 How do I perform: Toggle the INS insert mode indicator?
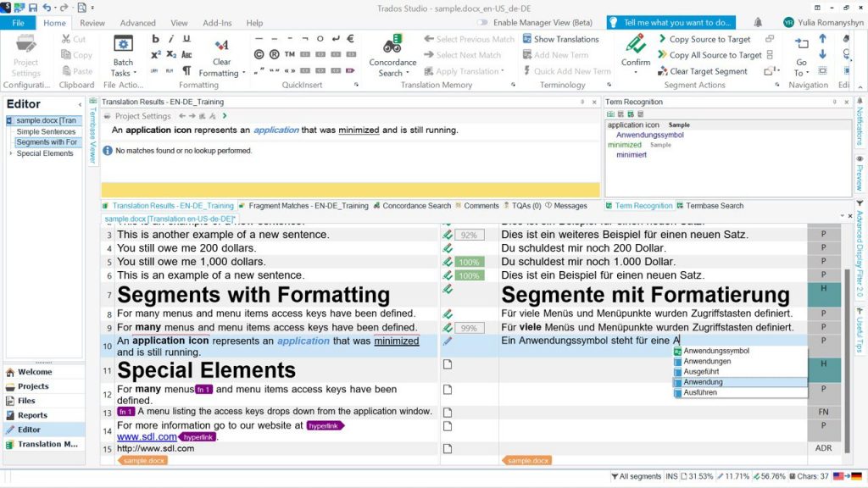click(671, 476)
